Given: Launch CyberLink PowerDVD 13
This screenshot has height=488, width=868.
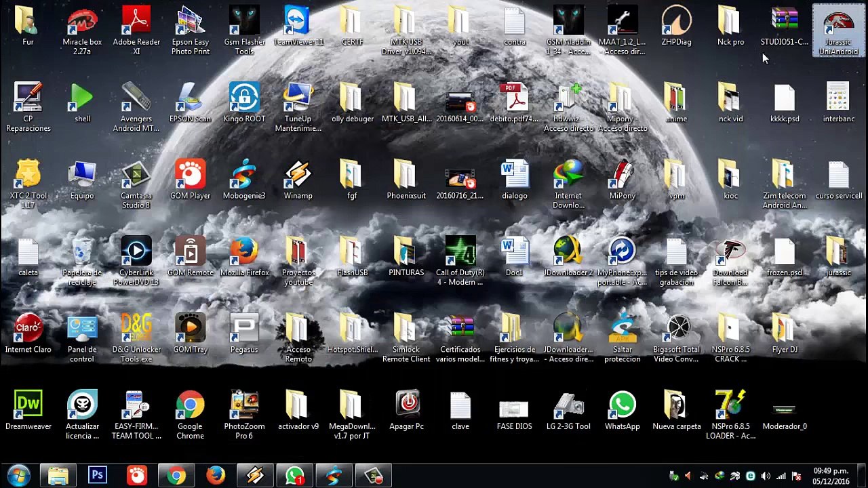Looking at the screenshot, I should click(x=136, y=261).
